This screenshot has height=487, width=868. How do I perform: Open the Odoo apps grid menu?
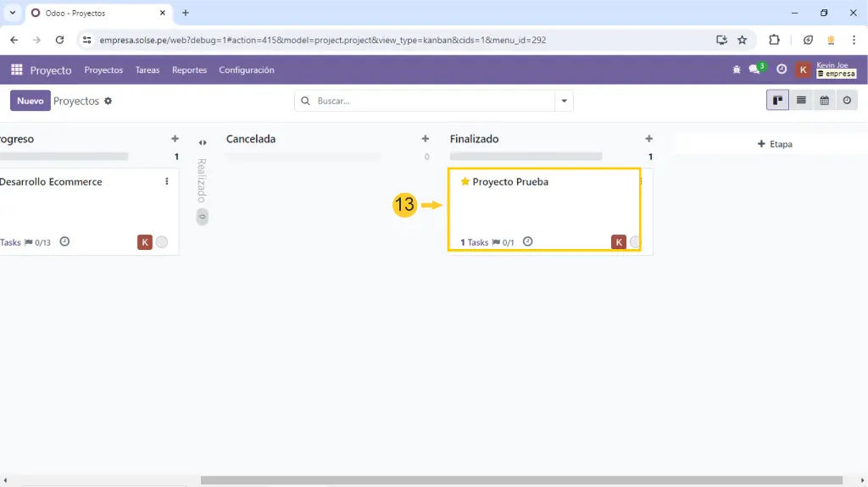click(16, 70)
